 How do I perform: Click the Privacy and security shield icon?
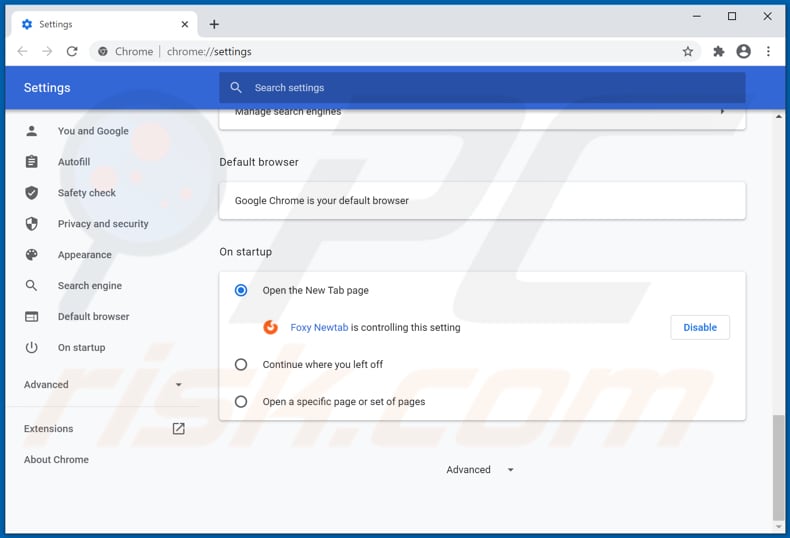[32, 224]
